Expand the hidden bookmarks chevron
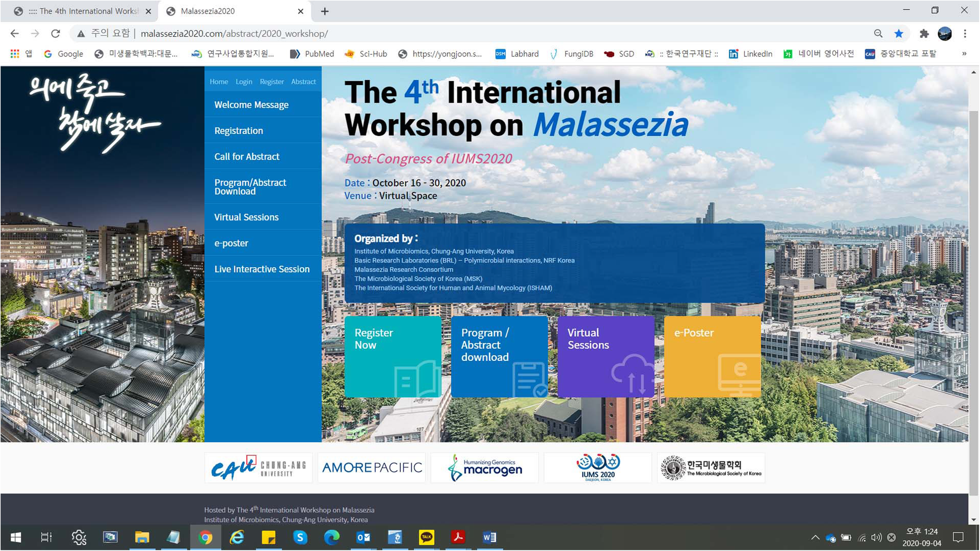 point(964,54)
